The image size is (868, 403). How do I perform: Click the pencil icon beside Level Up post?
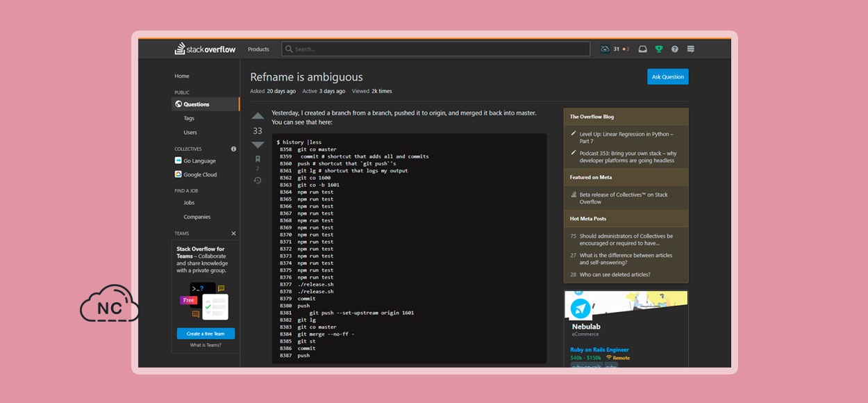pyautogui.click(x=573, y=133)
